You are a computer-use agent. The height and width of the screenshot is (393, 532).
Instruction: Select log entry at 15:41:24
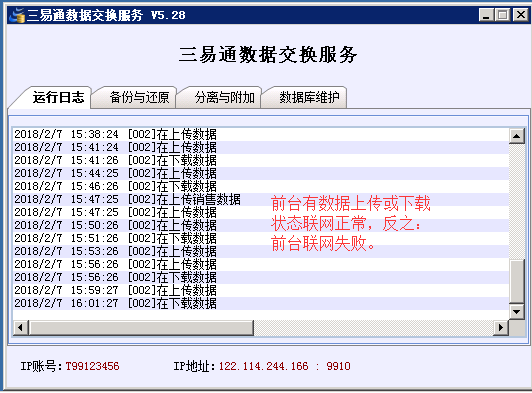[261, 147]
